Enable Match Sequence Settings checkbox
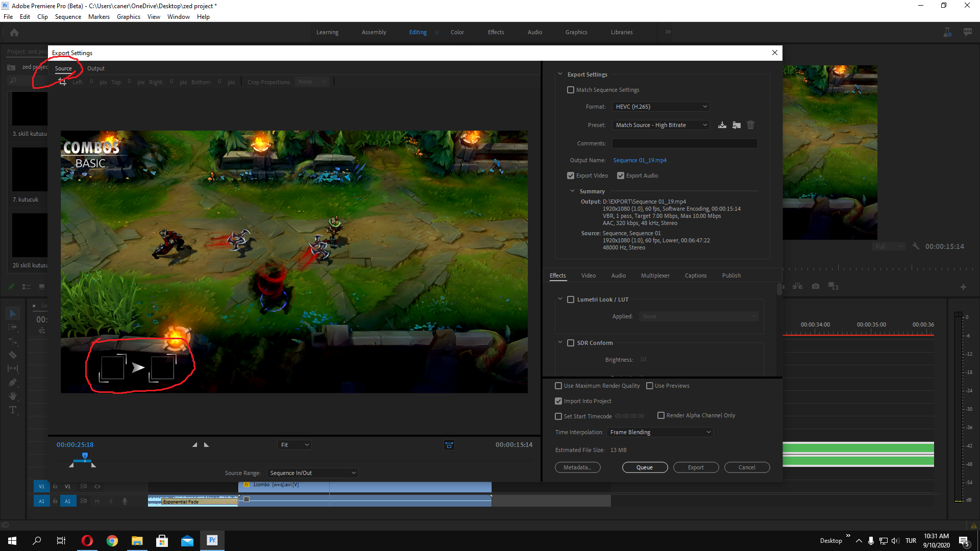980x551 pixels. pyautogui.click(x=571, y=90)
